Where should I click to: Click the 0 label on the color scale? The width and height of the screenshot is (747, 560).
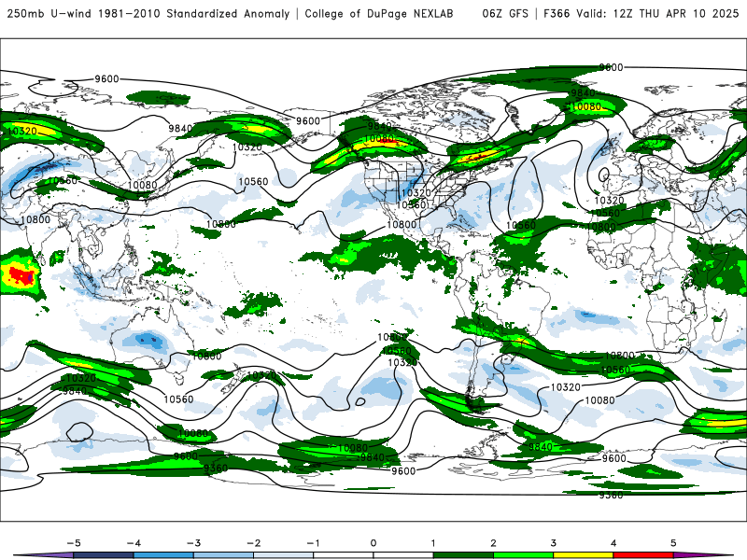tap(373, 543)
